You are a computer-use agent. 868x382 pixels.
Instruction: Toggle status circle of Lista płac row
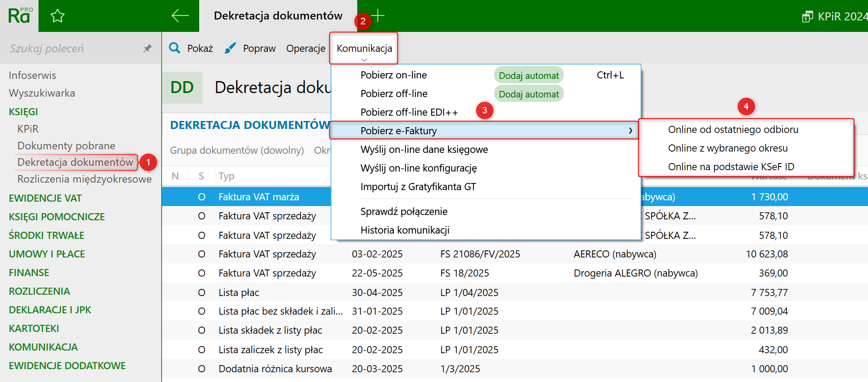201,292
